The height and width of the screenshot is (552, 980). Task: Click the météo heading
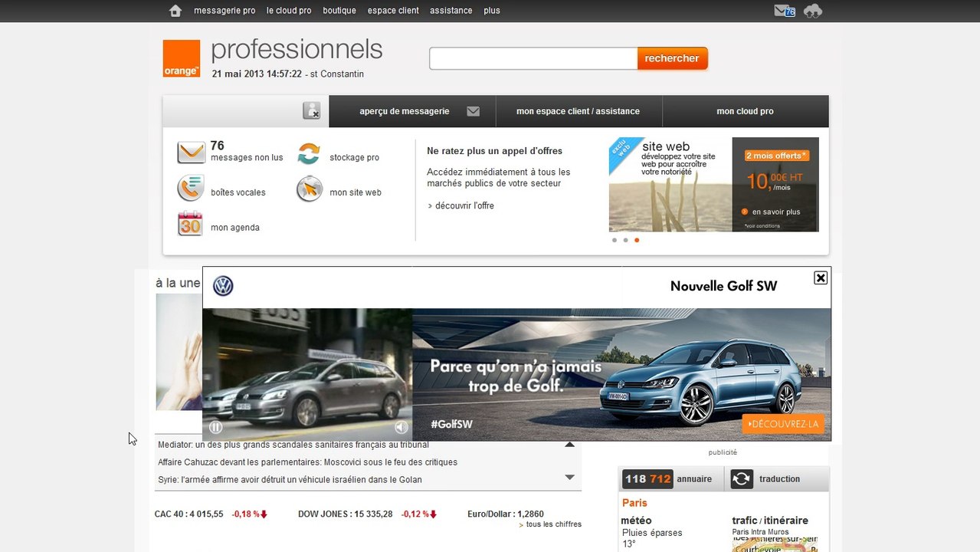[x=636, y=521]
